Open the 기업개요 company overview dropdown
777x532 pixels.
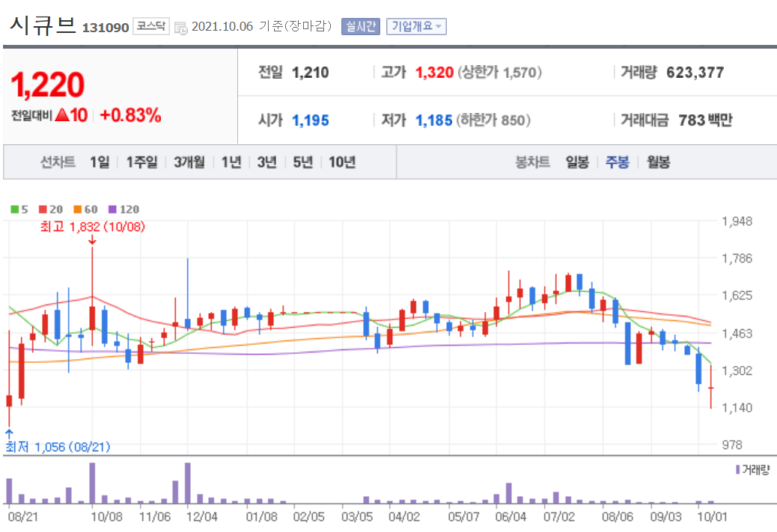point(416,26)
